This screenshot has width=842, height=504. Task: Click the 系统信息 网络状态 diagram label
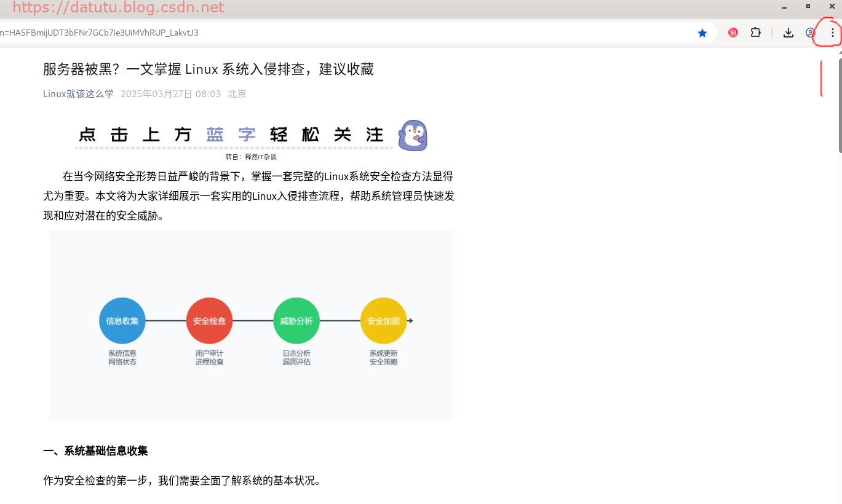pyautogui.click(x=122, y=358)
